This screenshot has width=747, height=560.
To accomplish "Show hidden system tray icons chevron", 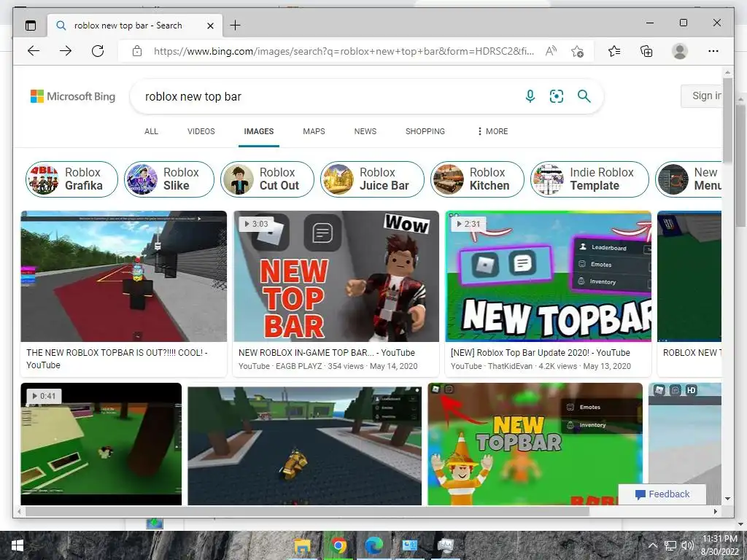I will 653,545.
